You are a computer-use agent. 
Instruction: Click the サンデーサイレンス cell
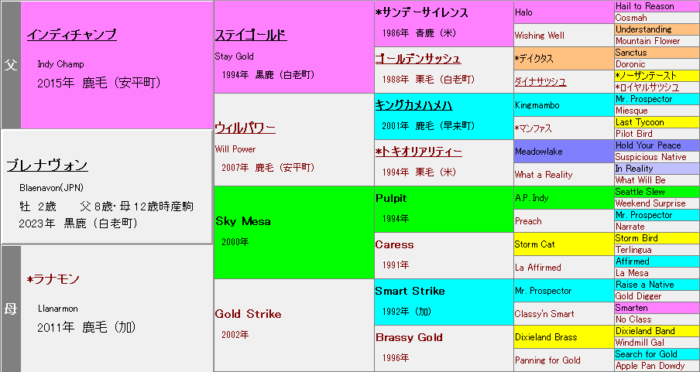tap(444, 24)
